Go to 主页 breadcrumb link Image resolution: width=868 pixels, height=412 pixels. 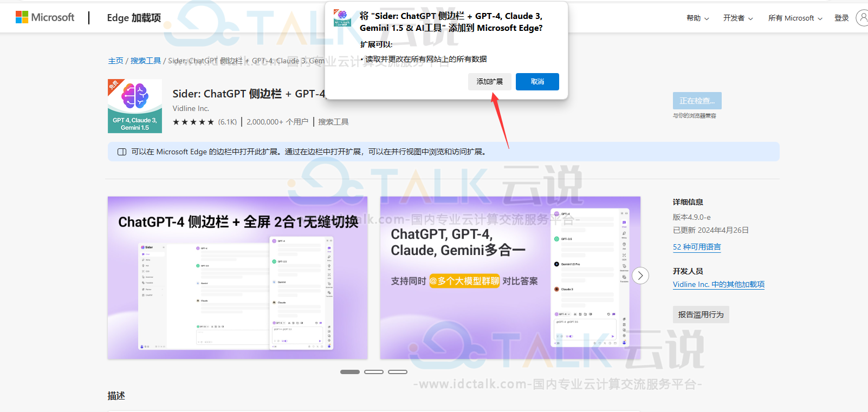click(x=115, y=61)
